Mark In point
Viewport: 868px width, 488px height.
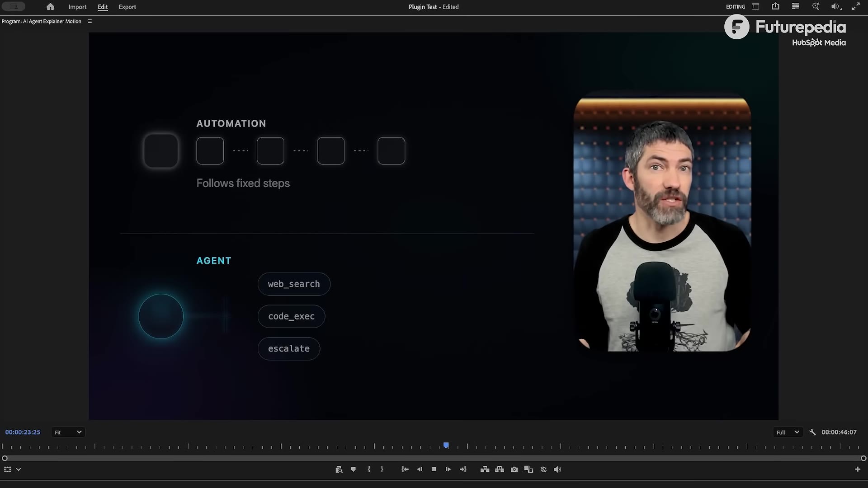coord(369,469)
